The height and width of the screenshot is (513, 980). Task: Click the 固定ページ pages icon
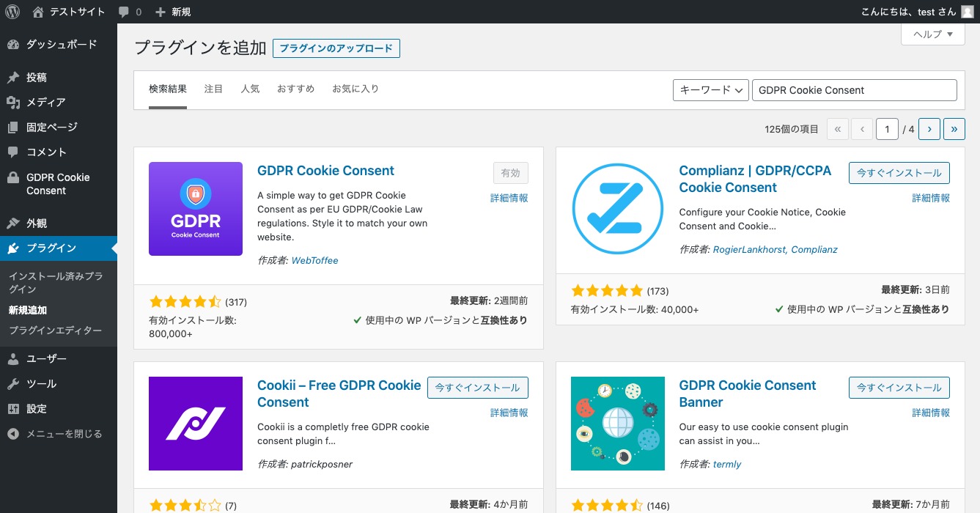pos(13,128)
